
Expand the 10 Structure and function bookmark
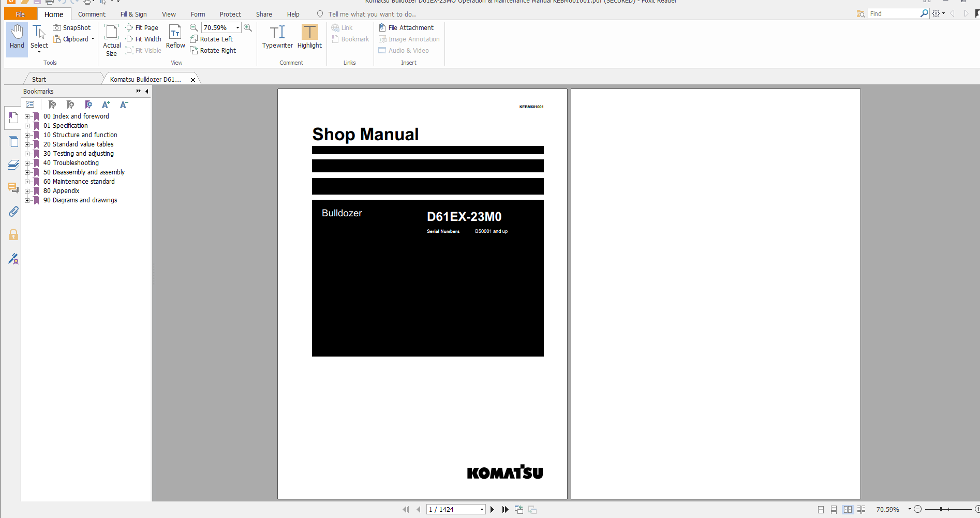tap(27, 135)
